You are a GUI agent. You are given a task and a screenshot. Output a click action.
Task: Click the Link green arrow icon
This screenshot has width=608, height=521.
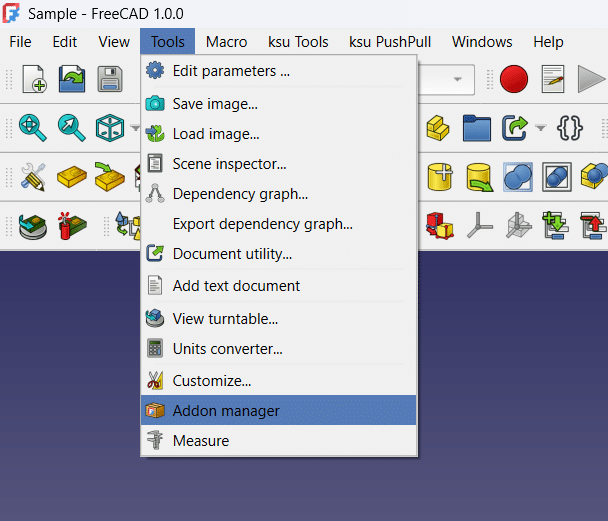point(515,128)
